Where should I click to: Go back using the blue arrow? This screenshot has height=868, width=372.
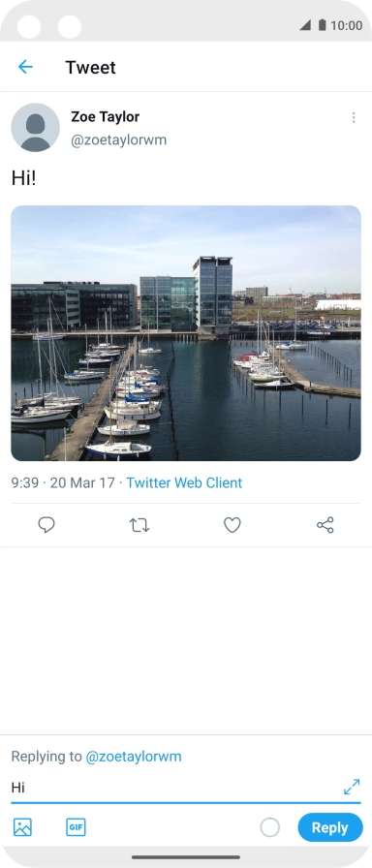point(25,67)
